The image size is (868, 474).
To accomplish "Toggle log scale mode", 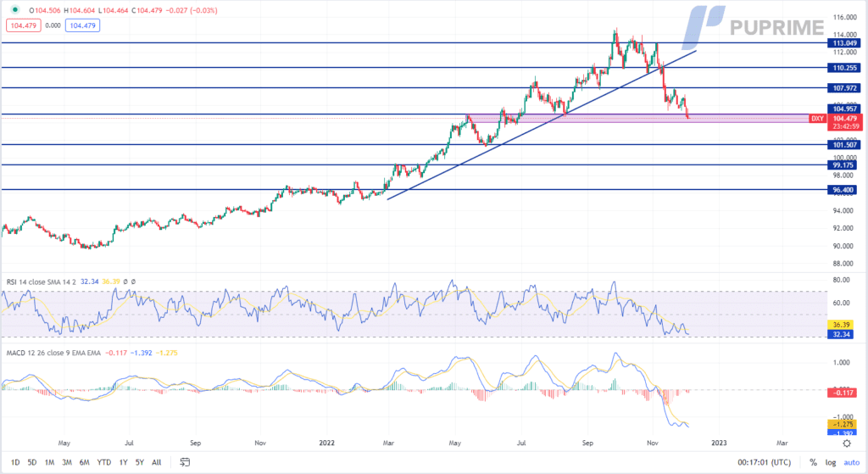I will (x=831, y=462).
